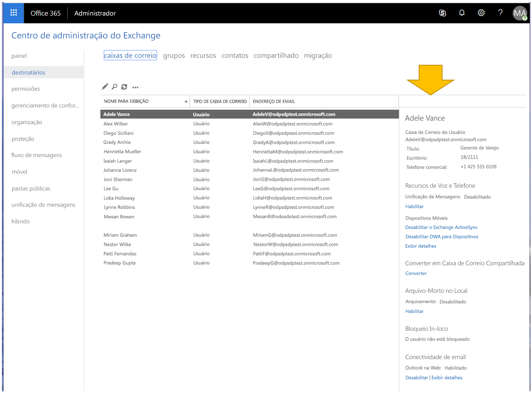The image size is (532, 394).
Task: Open the Office 365 app launcher grid
Action: (x=14, y=13)
